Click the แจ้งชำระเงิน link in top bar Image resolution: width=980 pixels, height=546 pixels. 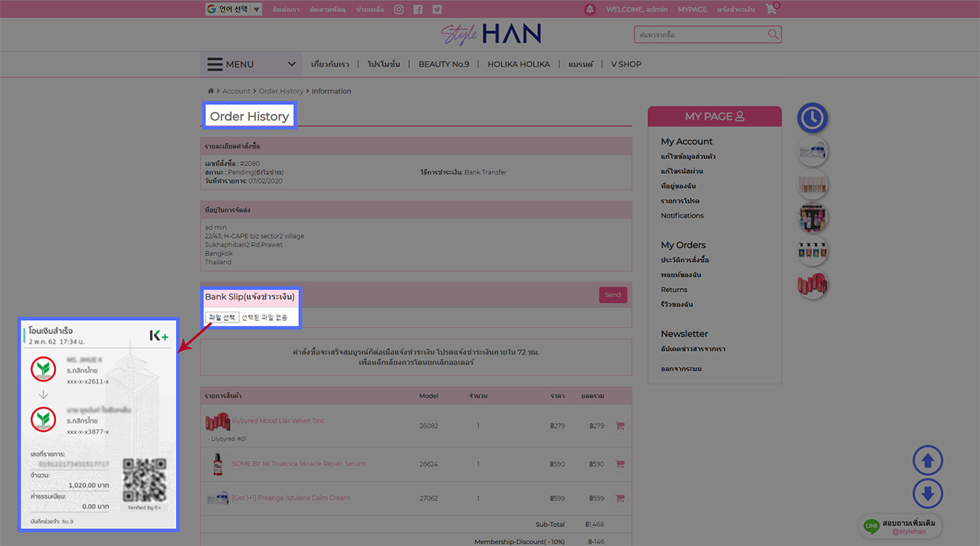coord(736,9)
